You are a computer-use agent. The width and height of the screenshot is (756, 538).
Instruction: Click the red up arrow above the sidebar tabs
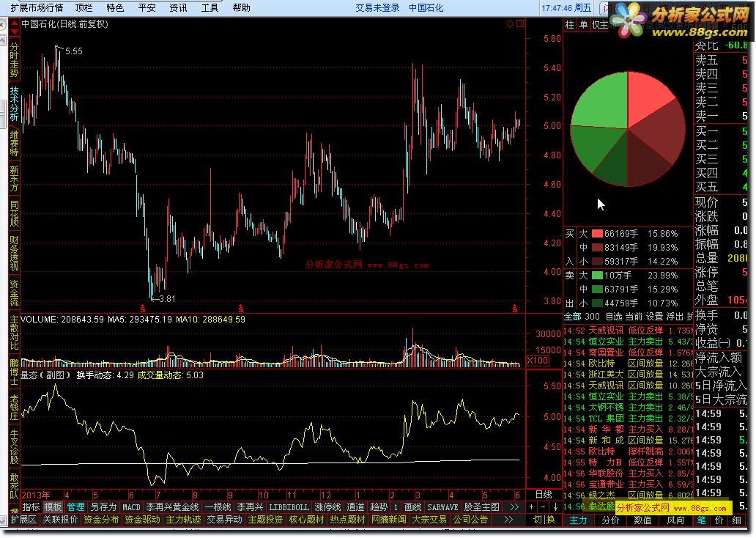15,23
